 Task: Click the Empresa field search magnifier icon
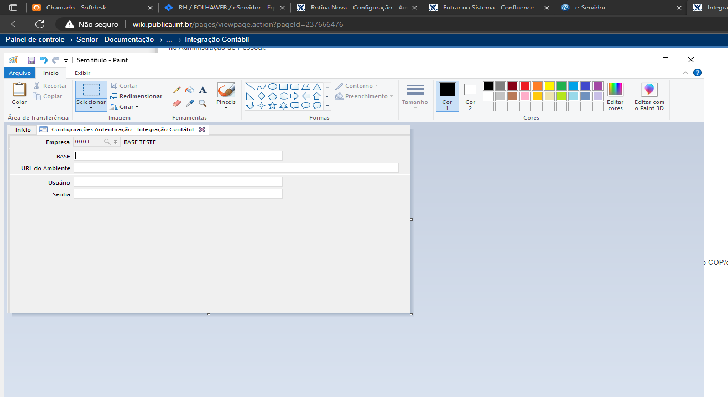click(x=107, y=142)
